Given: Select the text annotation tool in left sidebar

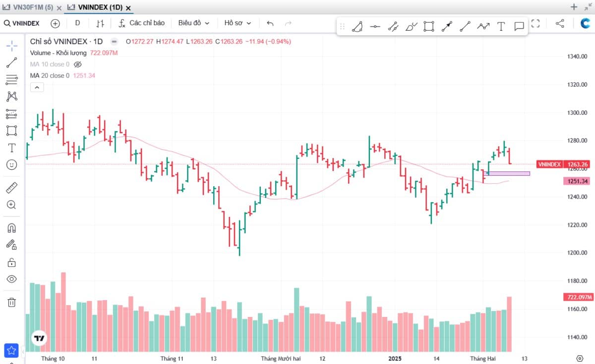Looking at the screenshot, I should 12,148.
